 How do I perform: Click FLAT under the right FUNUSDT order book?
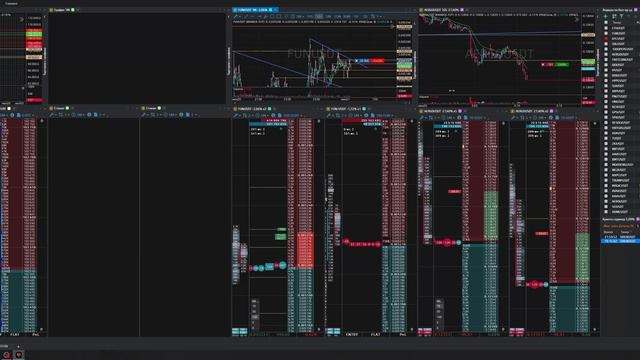(x=376, y=334)
